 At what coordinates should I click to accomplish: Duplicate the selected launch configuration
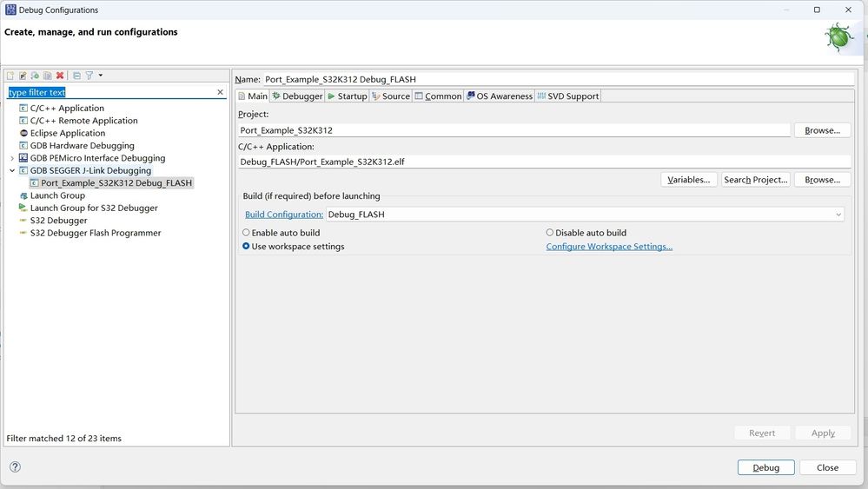click(47, 76)
